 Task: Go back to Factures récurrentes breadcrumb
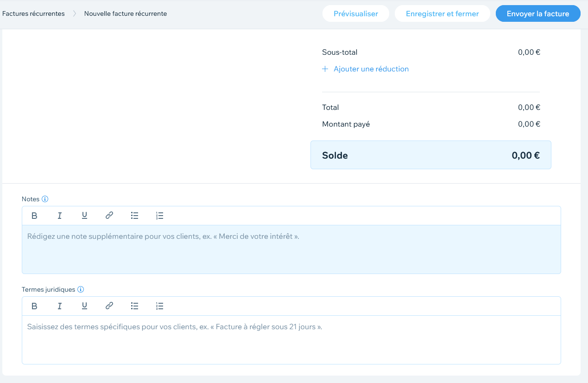click(33, 13)
